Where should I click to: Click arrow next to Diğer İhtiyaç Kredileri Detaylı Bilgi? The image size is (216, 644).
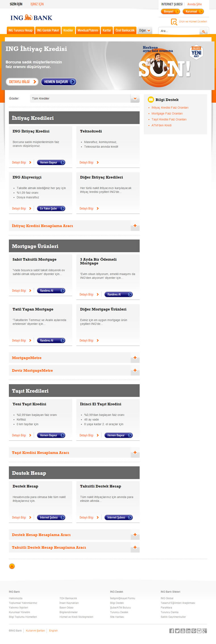point(98,209)
